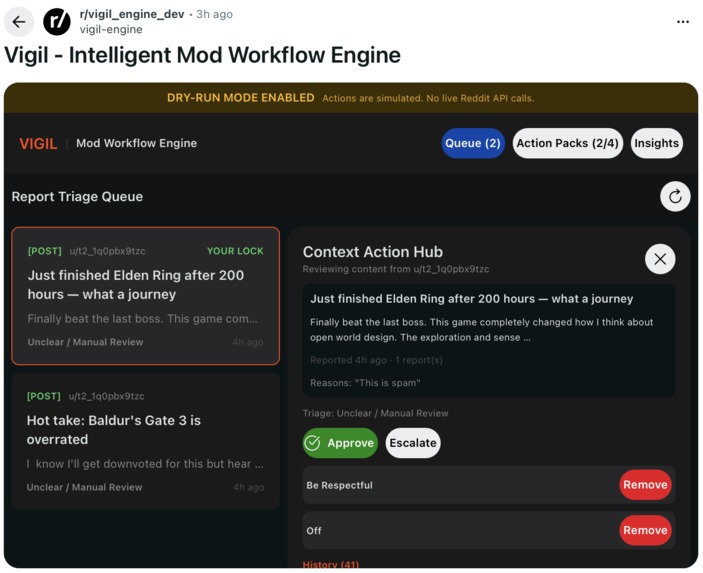Click 'Reported 4h ago · 1 report(s)' text
Image resolution: width=703 pixels, height=573 pixels.
coord(376,360)
